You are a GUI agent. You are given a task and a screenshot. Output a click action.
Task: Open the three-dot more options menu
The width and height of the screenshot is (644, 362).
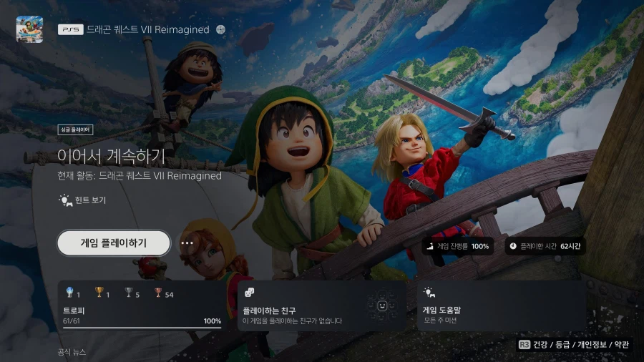187,243
